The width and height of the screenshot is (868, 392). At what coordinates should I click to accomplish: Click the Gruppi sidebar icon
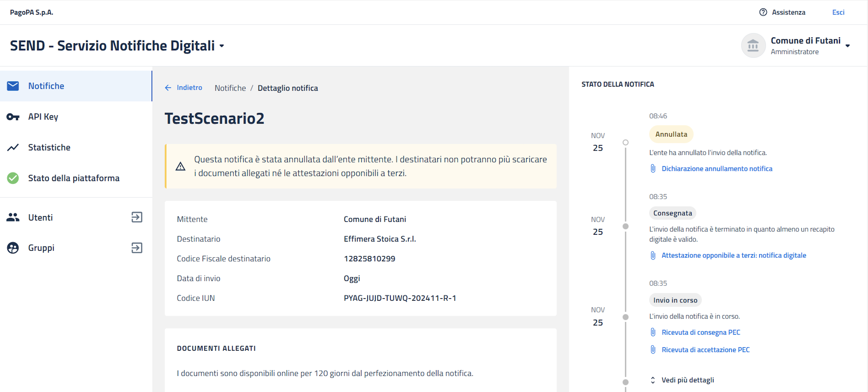click(13, 248)
